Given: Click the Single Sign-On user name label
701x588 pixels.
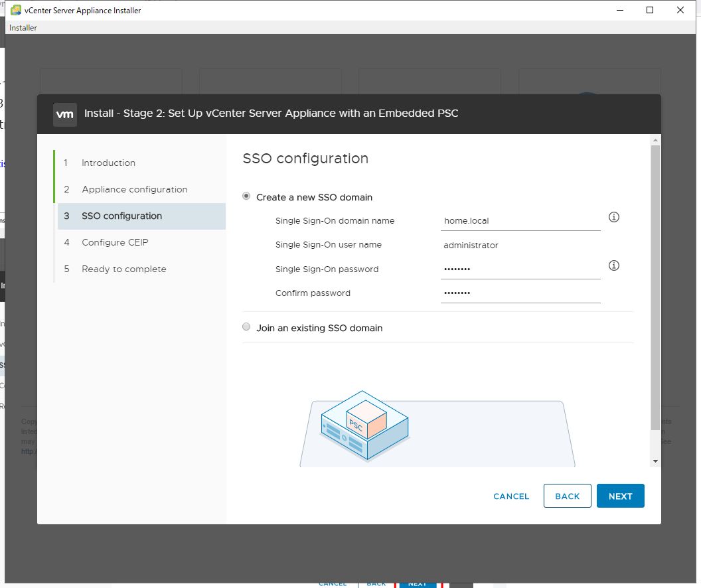Looking at the screenshot, I should pos(329,245).
